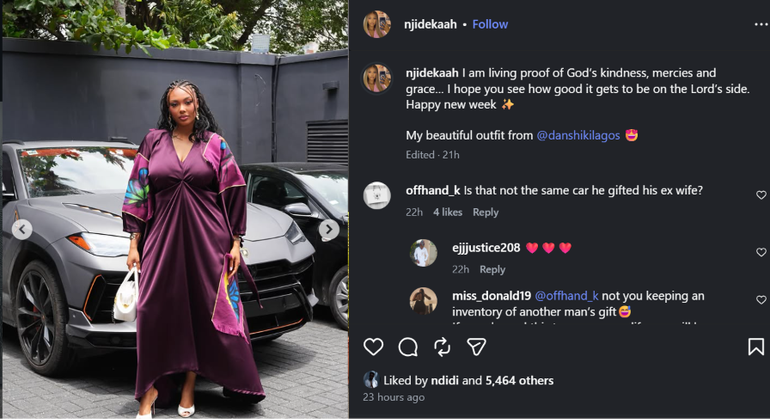Like offhand_k's comment heart

[x=761, y=195]
